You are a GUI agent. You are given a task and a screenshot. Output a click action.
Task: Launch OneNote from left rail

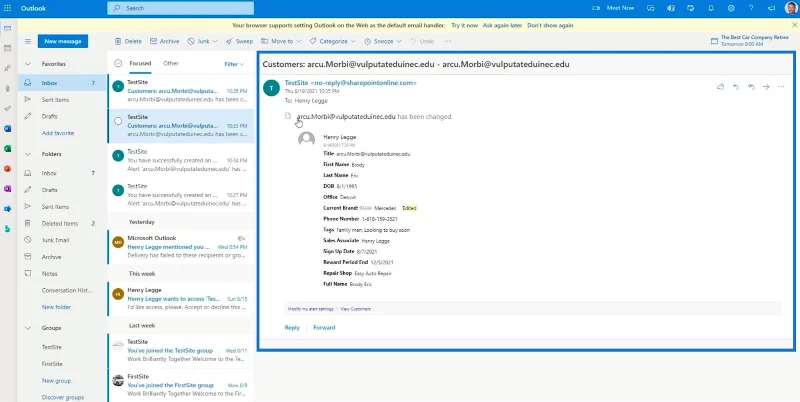point(7,189)
